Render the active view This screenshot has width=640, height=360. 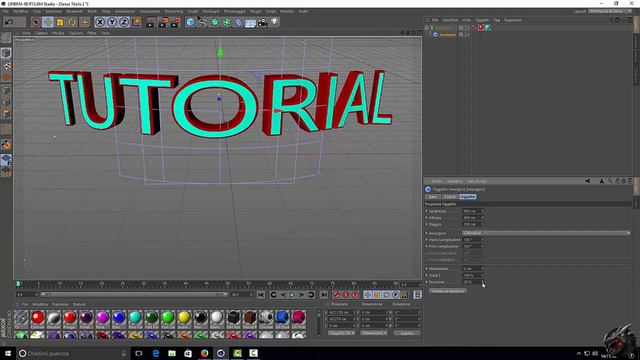tap(150, 22)
